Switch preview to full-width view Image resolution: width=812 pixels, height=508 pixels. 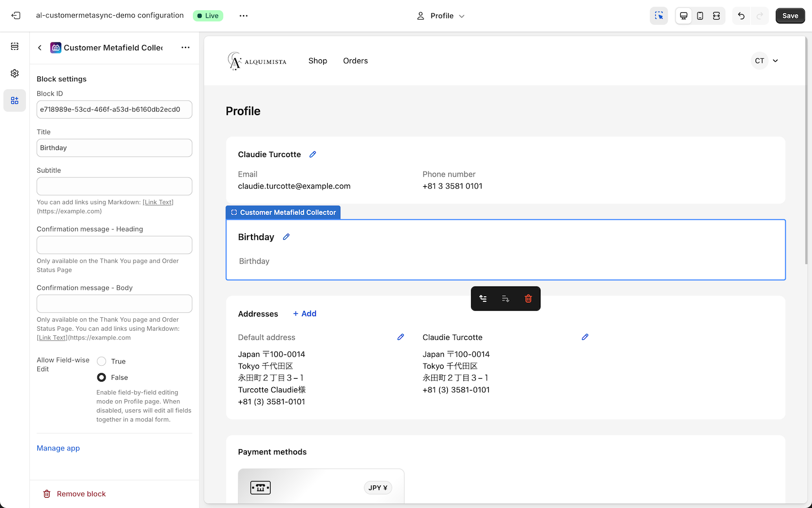[x=716, y=15]
